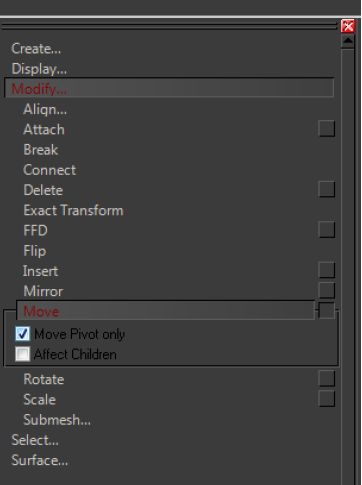Viewport: 362px width, 485px height.
Task: Open the Submesh... submenu
Action: [57, 420]
